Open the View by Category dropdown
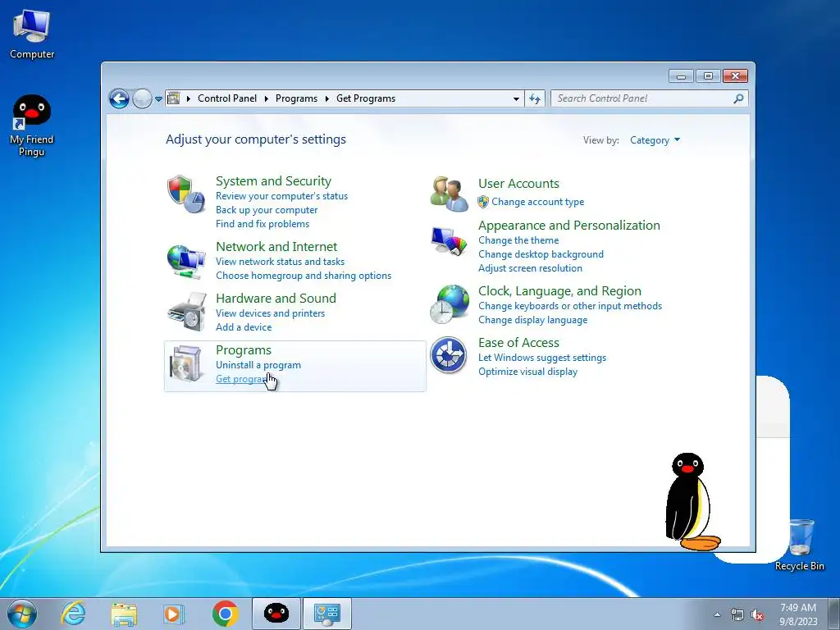840x630 pixels. [x=655, y=140]
